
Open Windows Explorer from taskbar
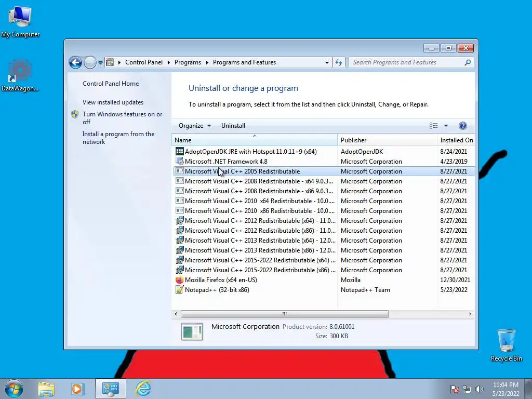click(x=46, y=389)
